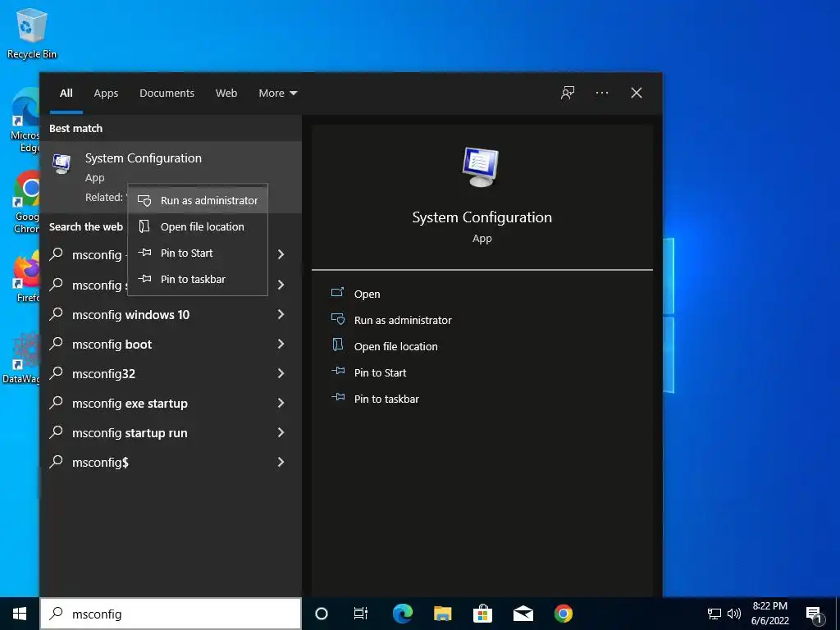Expand the More filter dropdown

coord(277,94)
